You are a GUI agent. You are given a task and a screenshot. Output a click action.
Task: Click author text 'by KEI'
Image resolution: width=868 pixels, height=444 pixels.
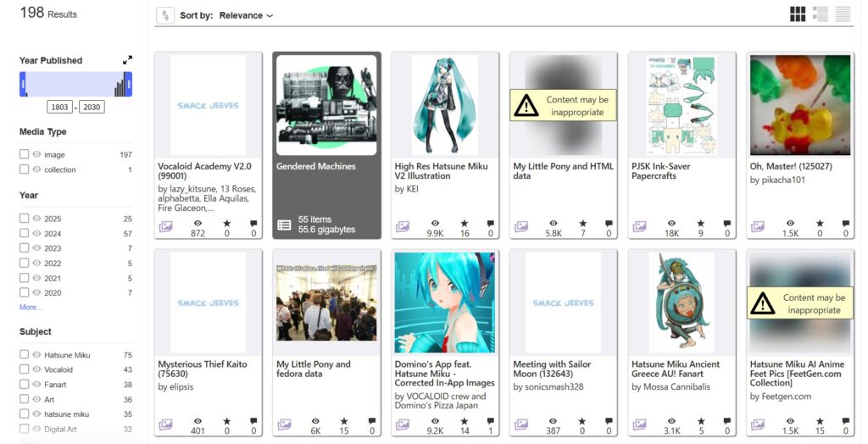pos(408,189)
